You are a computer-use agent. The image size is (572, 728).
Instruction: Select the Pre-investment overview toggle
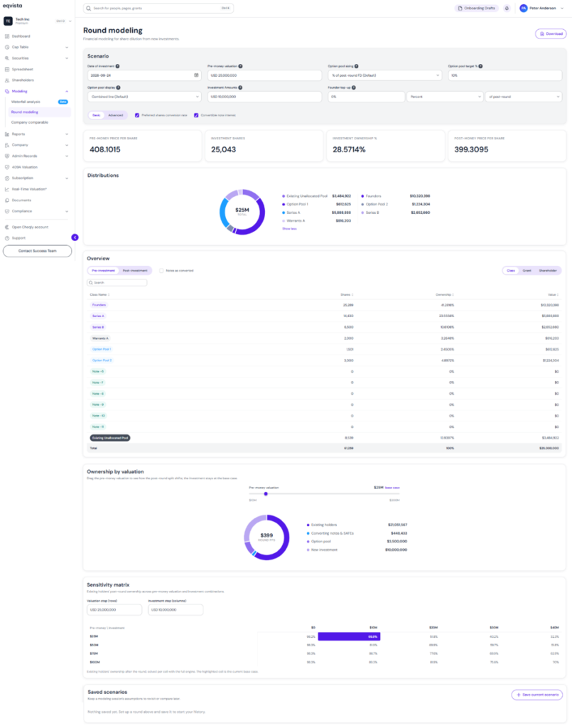click(104, 271)
